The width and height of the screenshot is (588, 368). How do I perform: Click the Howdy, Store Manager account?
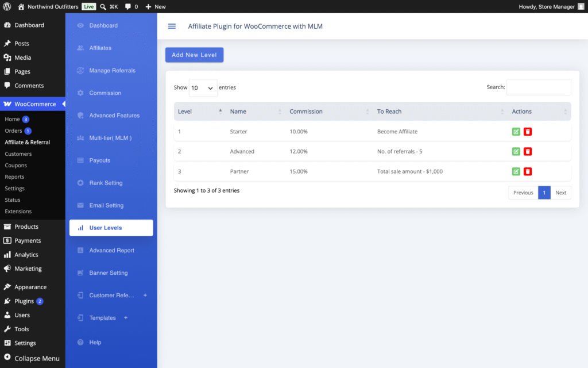pyautogui.click(x=551, y=6)
